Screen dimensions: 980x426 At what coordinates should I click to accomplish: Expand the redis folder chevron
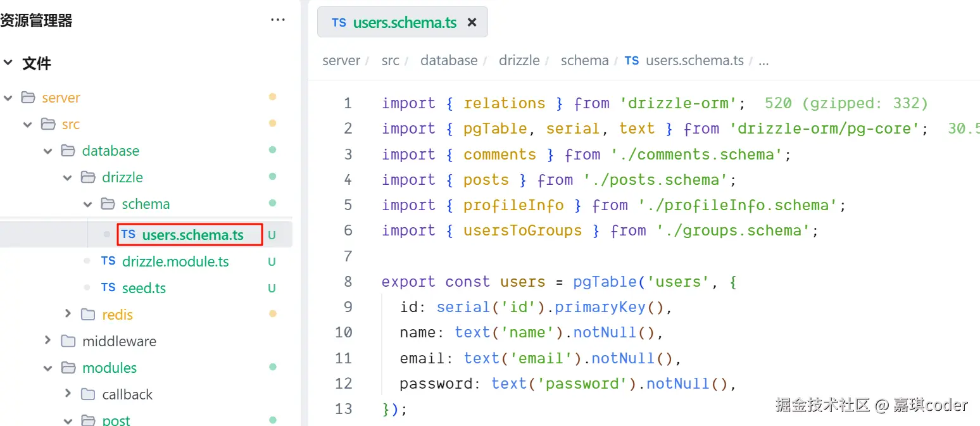[68, 313]
